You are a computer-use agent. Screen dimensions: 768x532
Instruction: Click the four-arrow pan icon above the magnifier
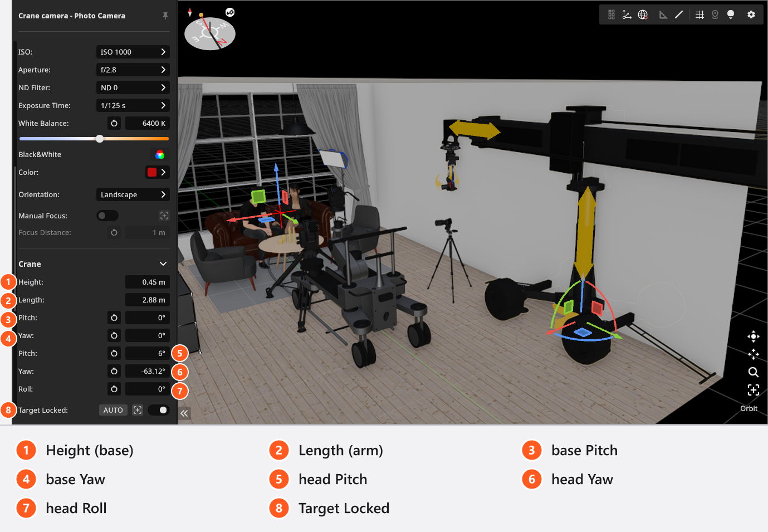click(x=754, y=354)
